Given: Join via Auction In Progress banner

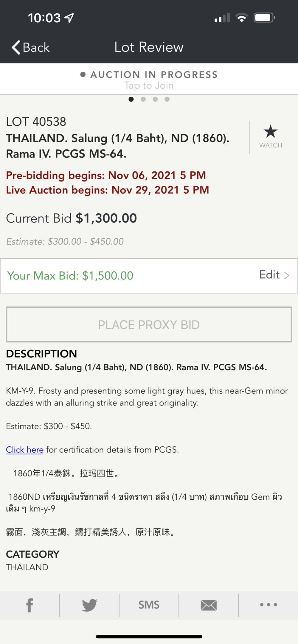Looking at the screenshot, I should [149, 80].
